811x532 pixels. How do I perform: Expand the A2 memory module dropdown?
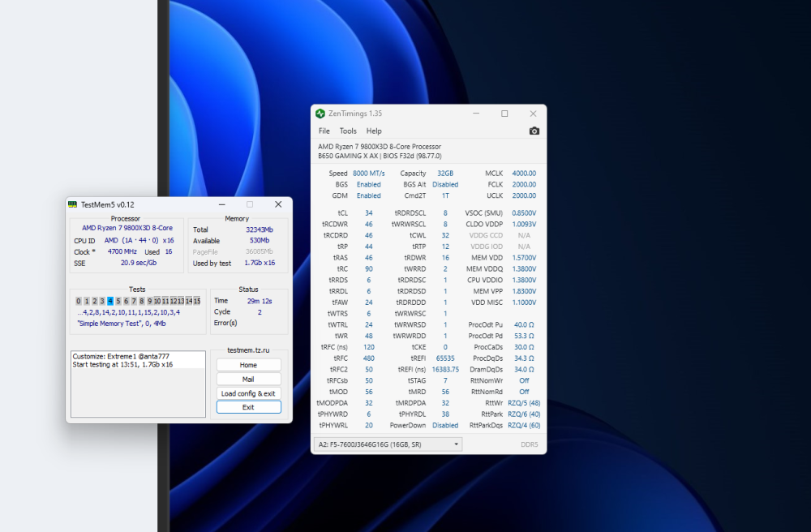(455, 444)
